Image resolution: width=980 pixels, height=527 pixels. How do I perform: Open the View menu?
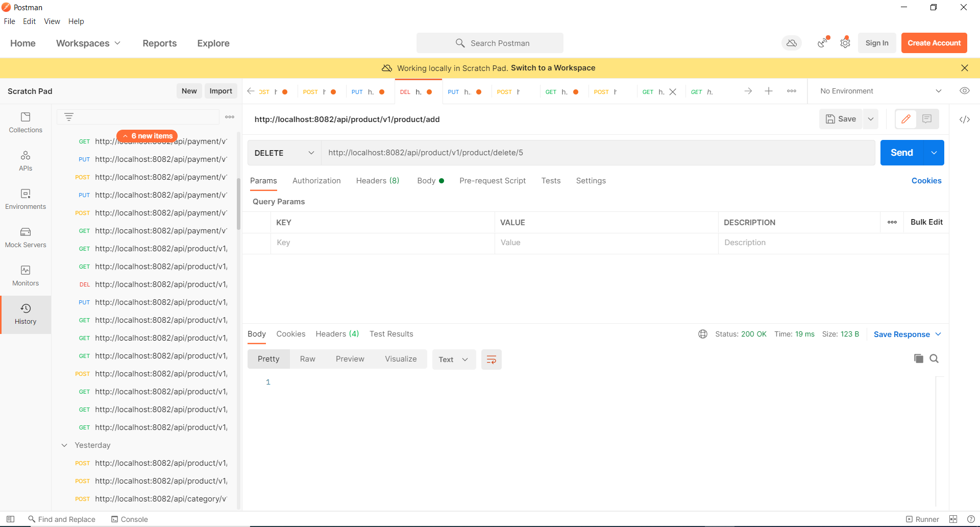(52, 21)
